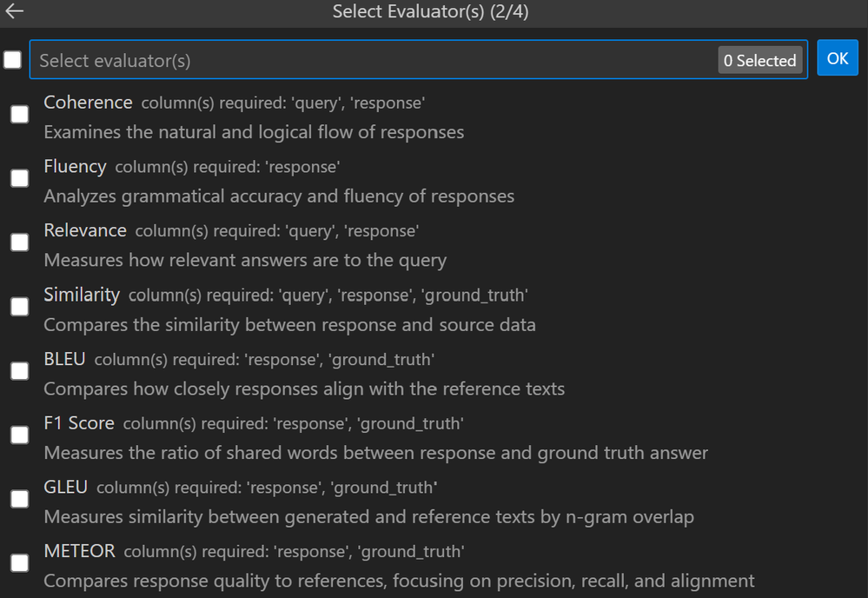Select the Coherence list item title
Screen dimensions: 868x598
(88, 103)
